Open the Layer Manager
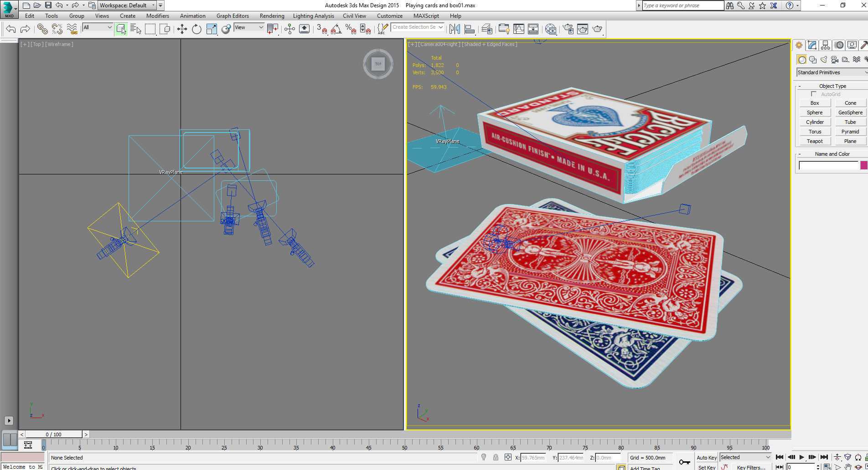This screenshot has width=868, height=470. pos(486,29)
